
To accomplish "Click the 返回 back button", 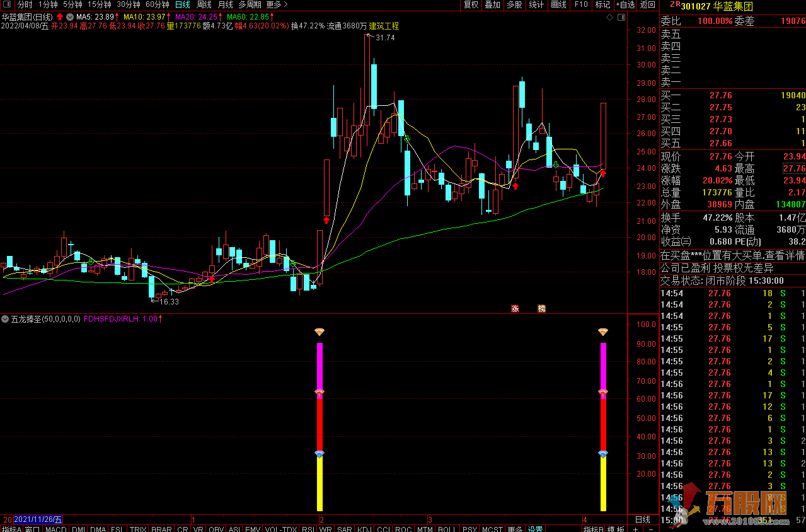I will coord(648,4).
